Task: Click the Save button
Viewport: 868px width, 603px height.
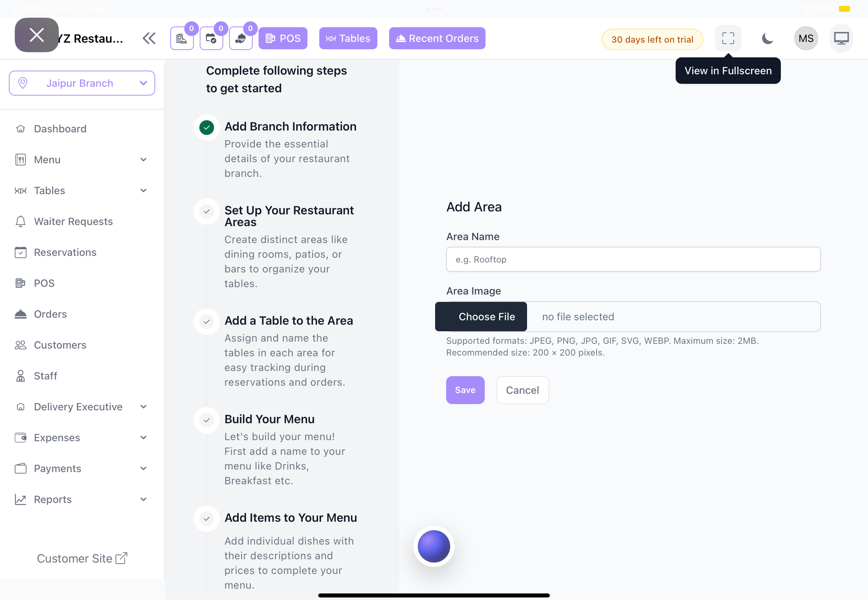Action: (465, 390)
